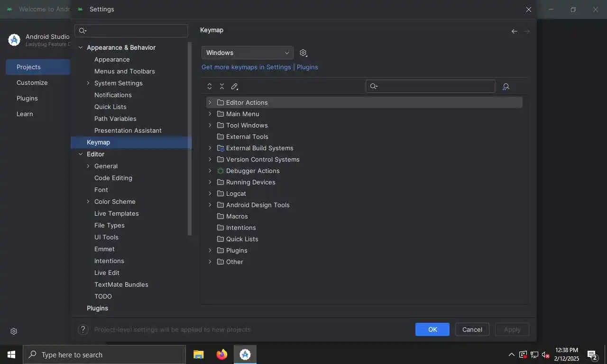Click Find Actions by Shortcut icon
The height and width of the screenshot is (364, 607).
pyautogui.click(x=506, y=86)
